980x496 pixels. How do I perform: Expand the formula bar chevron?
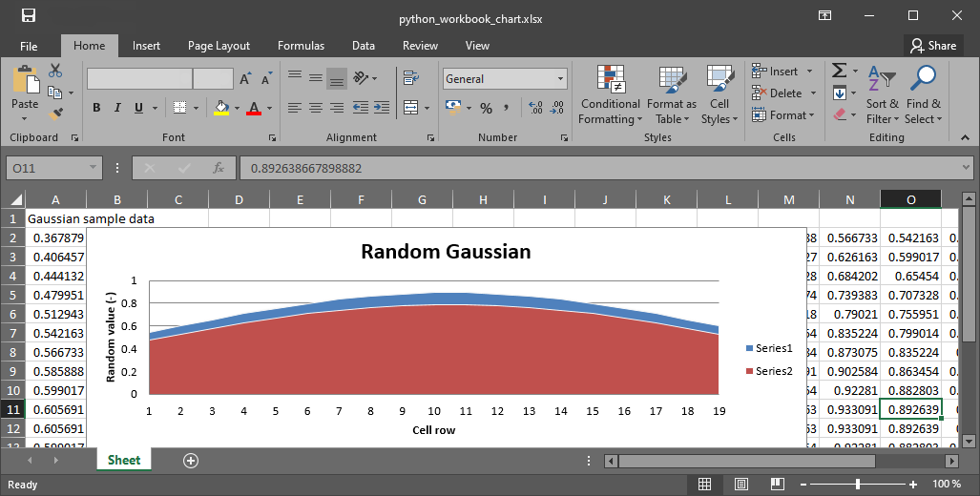click(967, 168)
